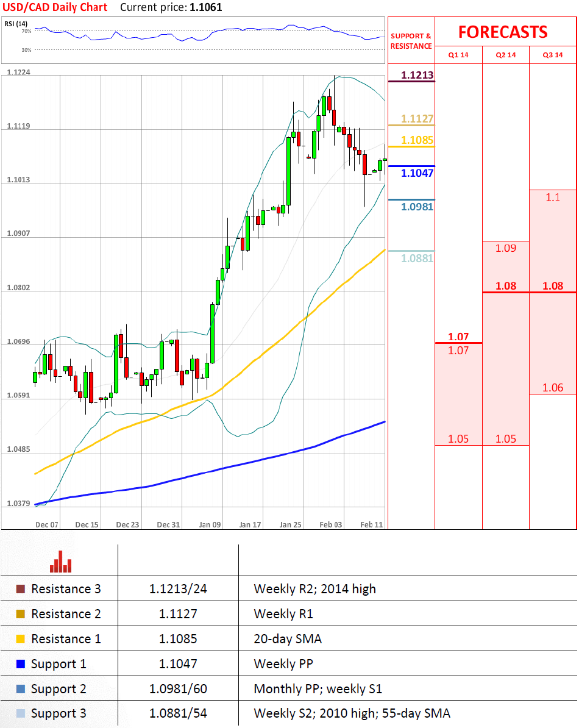Select the Q1 14 forecast column header
Image resolution: width=579 pixels, height=728 pixels.
(x=458, y=55)
